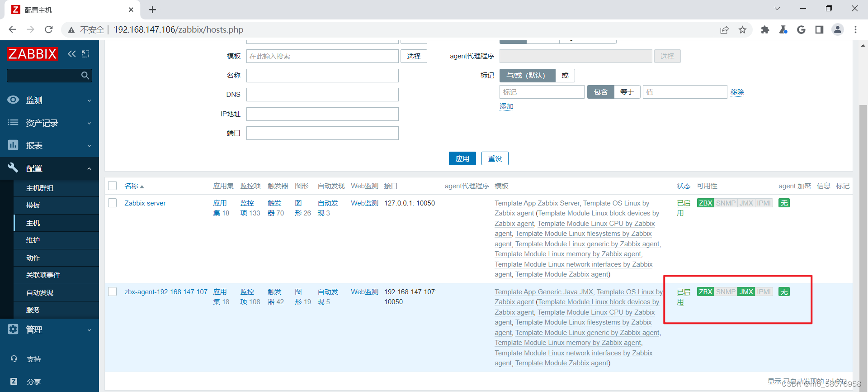
Task: Open the Chrome three-dot menu
Action: (855, 29)
